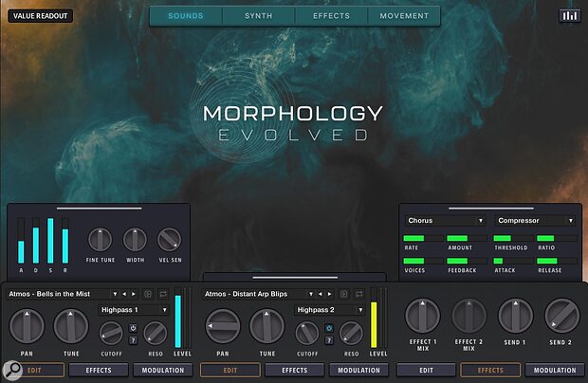This screenshot has height=383, width=588.
Task: Toggle the Highpass 1 filter power button
Action: 133,328
